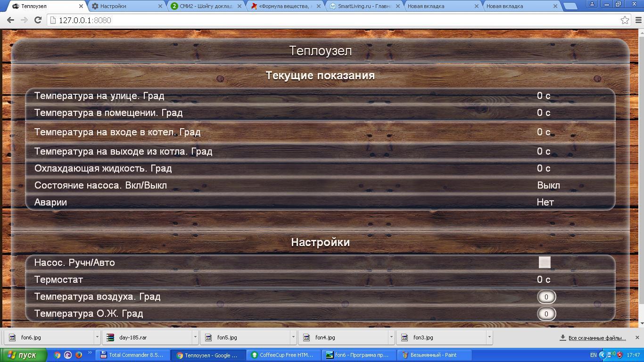Go back using the browser back arrow
644x362 pixels.
10,20
